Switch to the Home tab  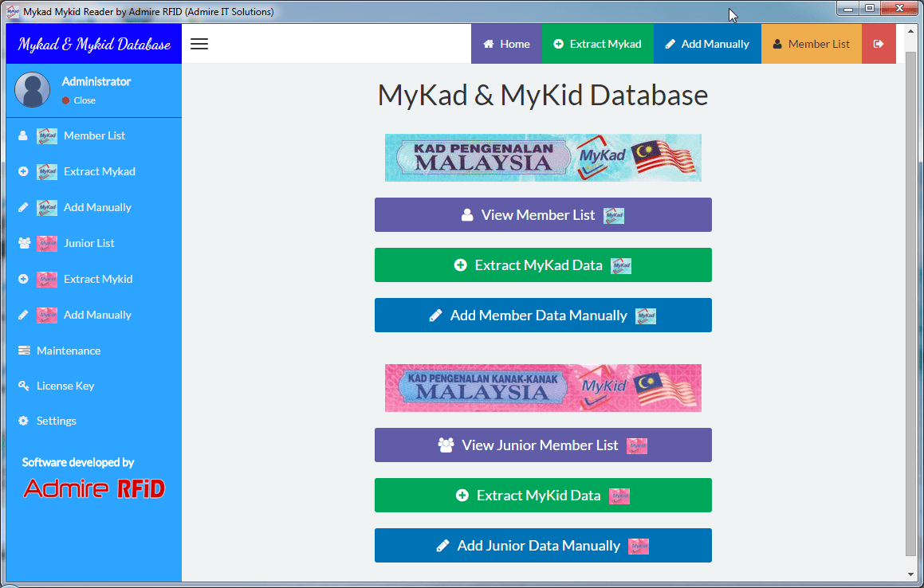(506, 44)
